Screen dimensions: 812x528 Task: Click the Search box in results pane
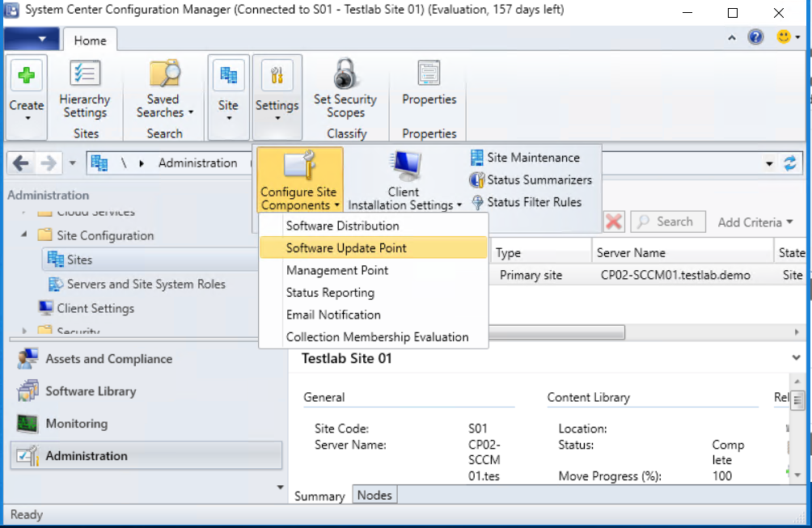point(667,222)
